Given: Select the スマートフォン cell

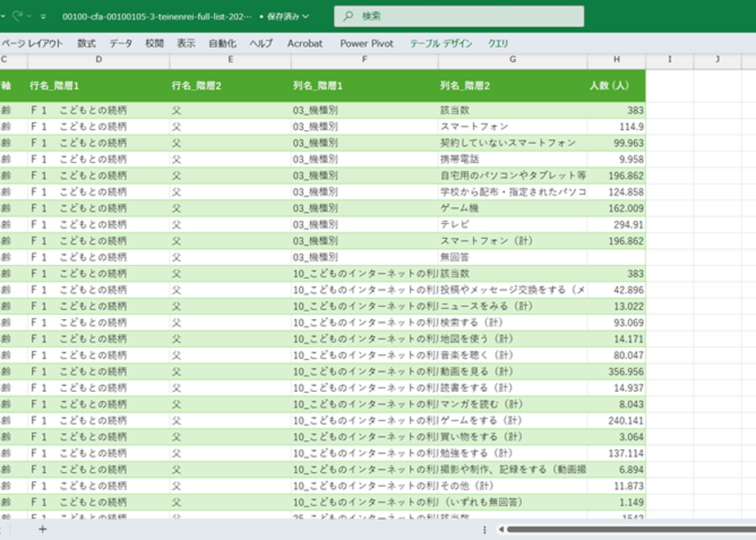Looking at the screenshot, I should pyautogui.click(x=512, y=126).
